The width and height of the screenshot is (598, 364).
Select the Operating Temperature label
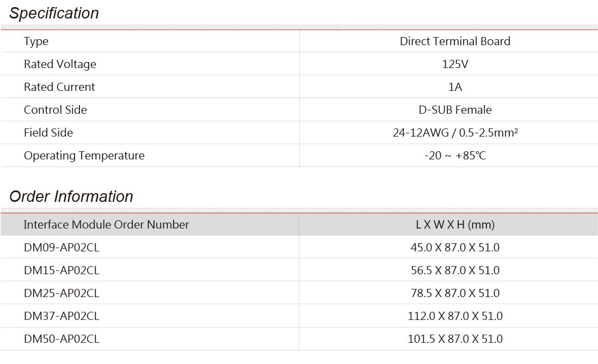point(84,156)
